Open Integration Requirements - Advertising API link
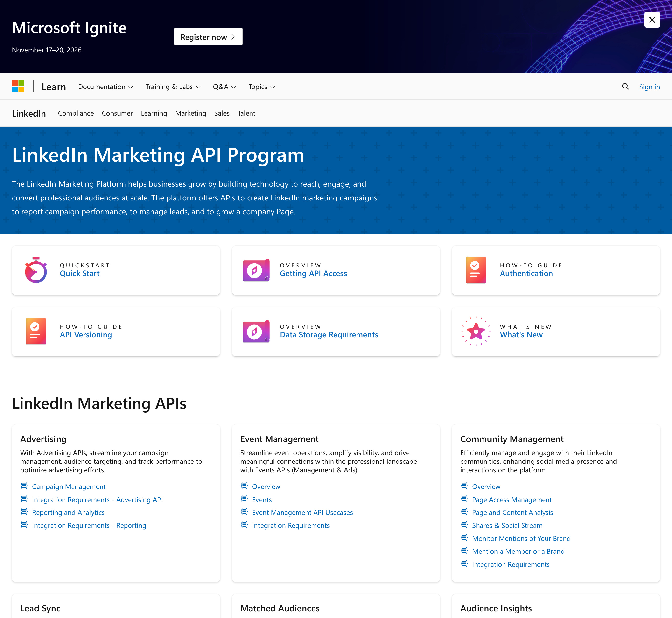Viewport: 672px width, 618px height. tap(97, 500)
